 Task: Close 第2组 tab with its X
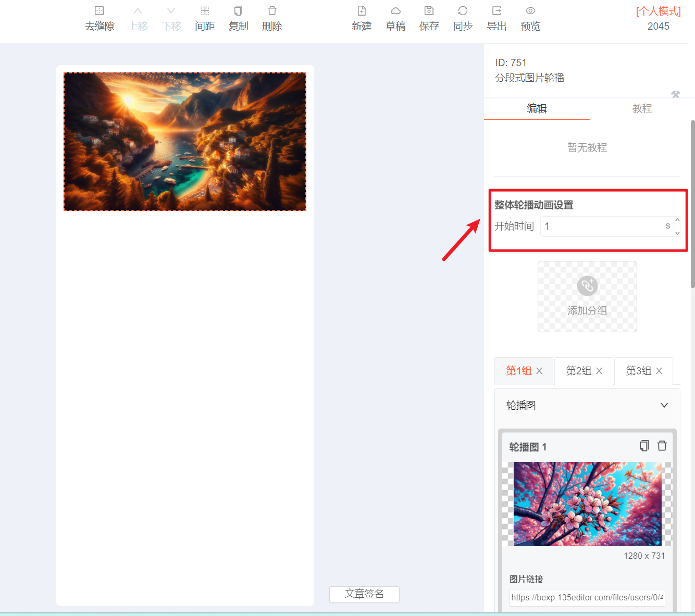[599, 371]
